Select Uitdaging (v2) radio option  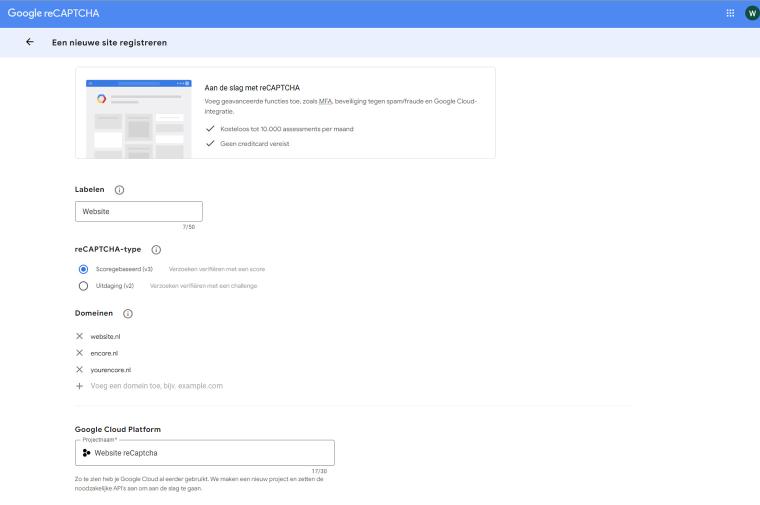click(84, 286)
